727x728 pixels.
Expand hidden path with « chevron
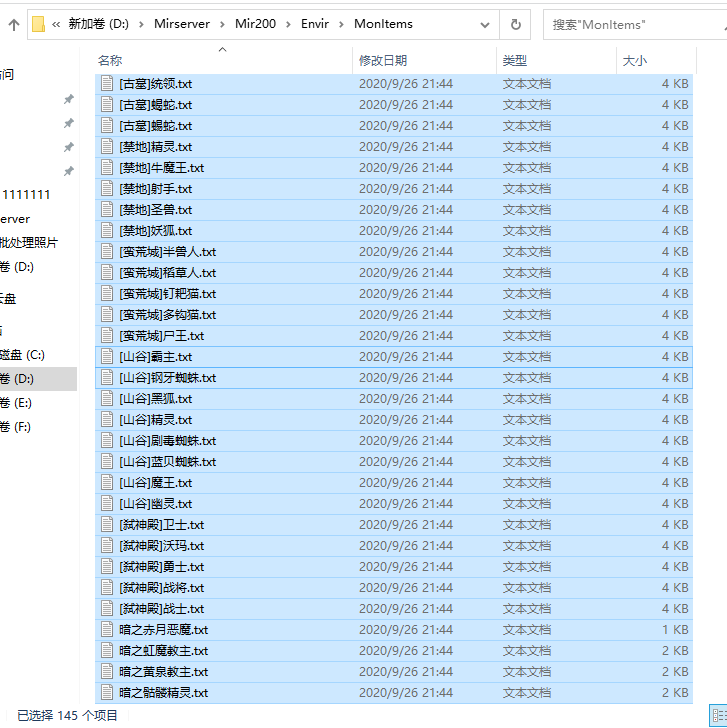tap(56, 24)
